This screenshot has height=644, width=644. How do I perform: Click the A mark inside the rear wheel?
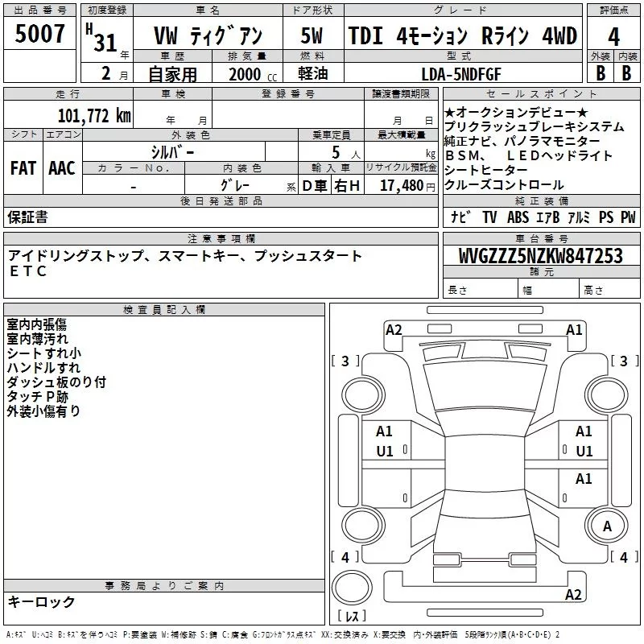[x=607, y=526]
